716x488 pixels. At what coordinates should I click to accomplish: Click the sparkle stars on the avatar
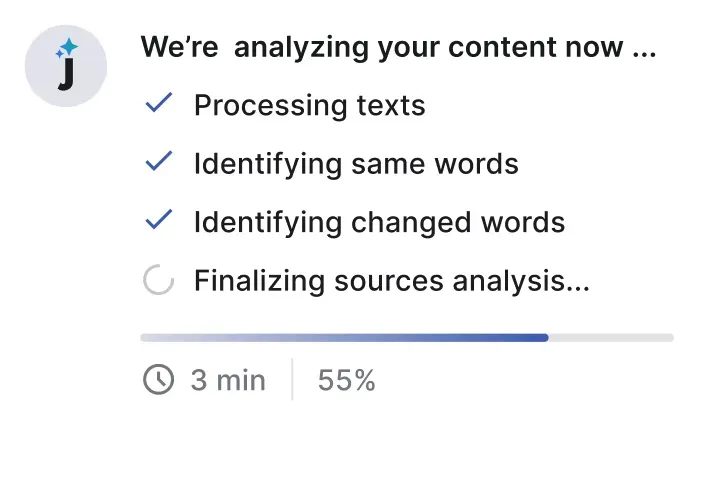point(67,48)
